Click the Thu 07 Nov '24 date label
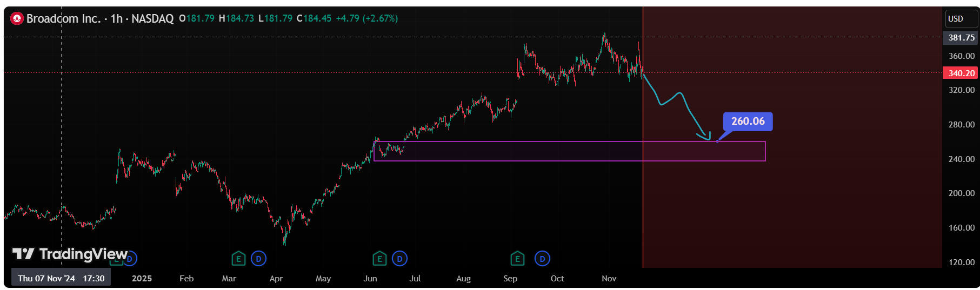This screenshot has width=980, height=290. pos(61,279)
